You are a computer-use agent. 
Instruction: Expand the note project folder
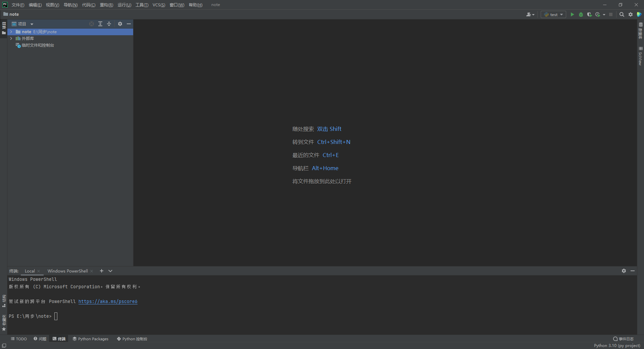click(x=11, y=32)
